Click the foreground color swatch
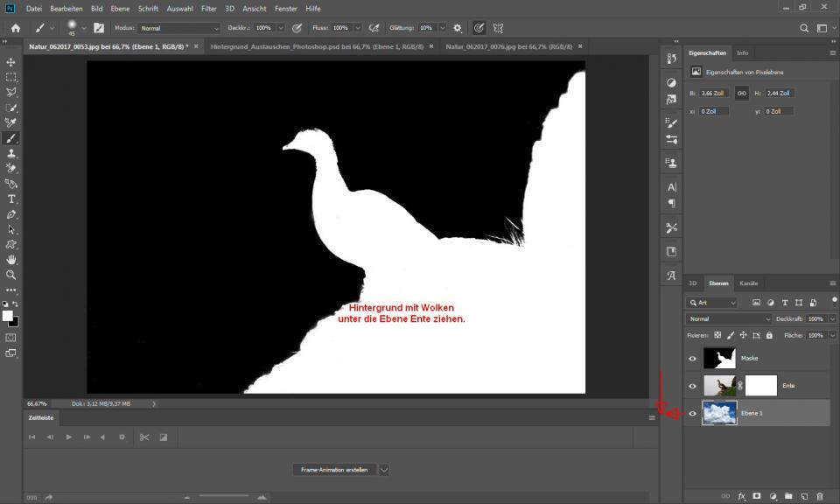Screen dimensions: 840x504 coord(8,316)
